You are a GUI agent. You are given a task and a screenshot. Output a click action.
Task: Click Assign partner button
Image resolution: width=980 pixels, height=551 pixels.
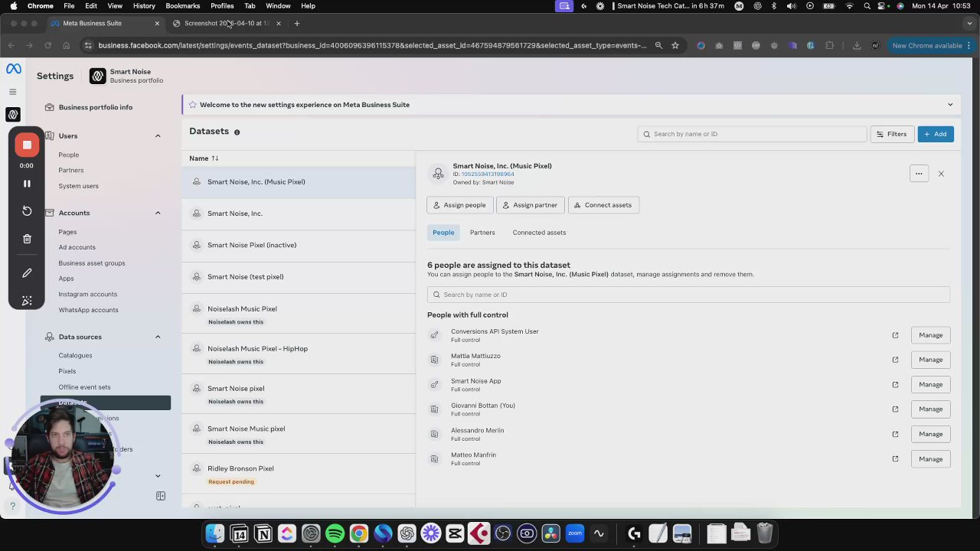pyautogui.click(x=530, y=205)
